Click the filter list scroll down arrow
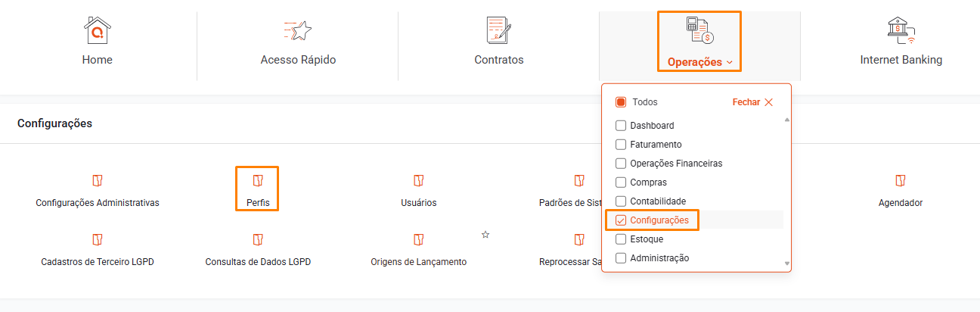Screen dimensions: 980x312 [x=787, y=264]
